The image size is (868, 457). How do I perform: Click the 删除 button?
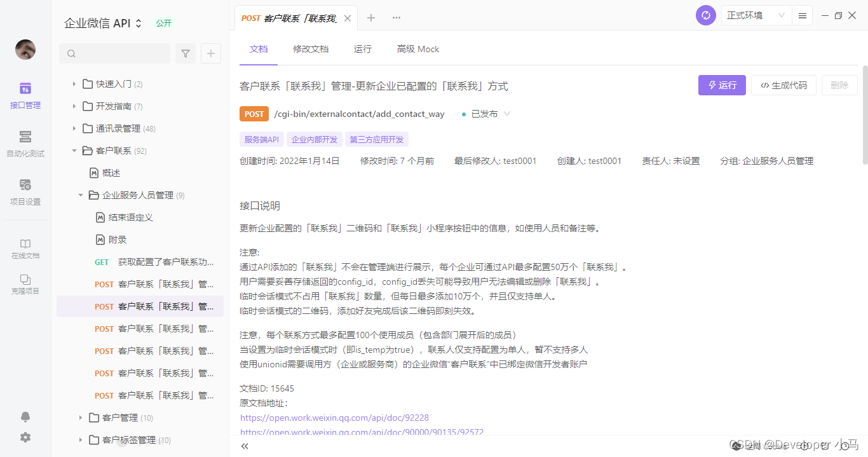(x=839, y=85)
